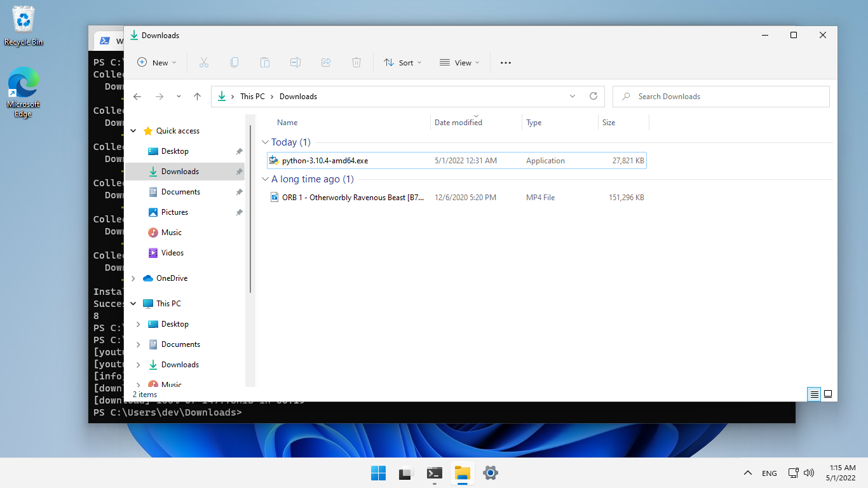Collapse the This PC tree node
868x488 pixels.
133,304
